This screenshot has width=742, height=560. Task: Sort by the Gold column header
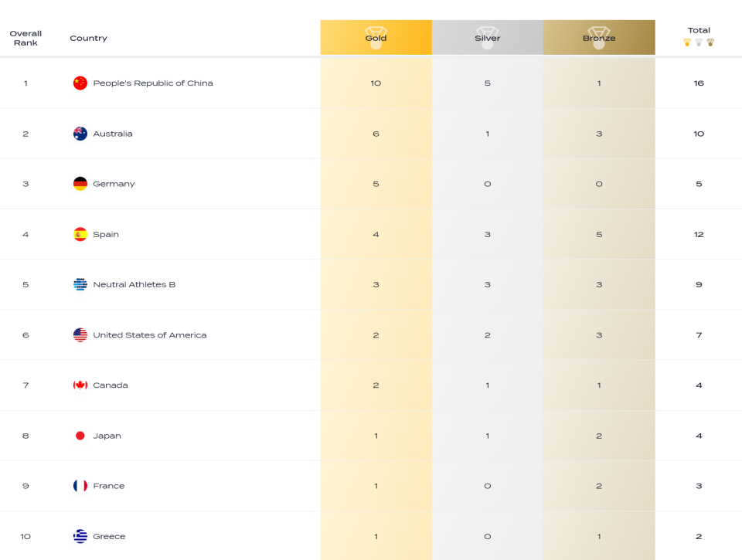pos(376,37)
